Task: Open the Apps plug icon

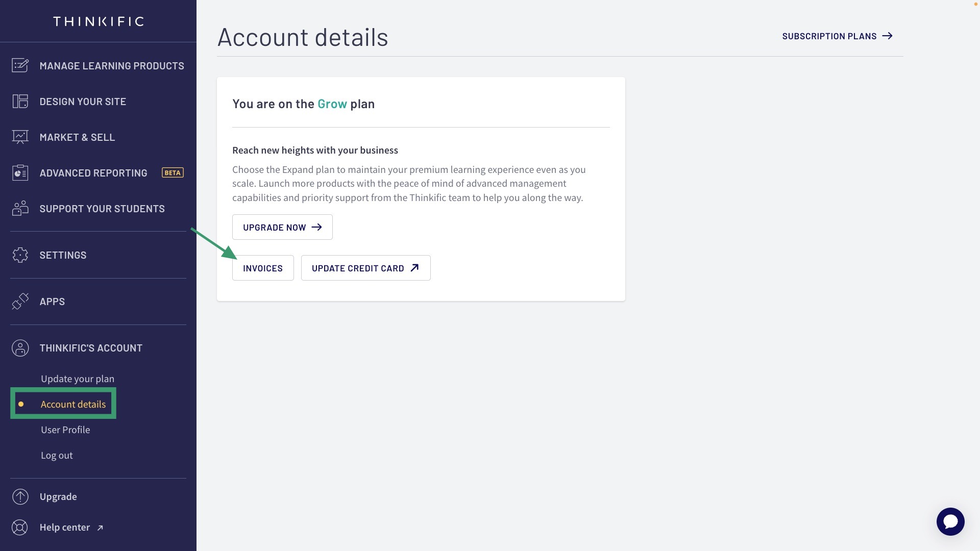Action: (x=20, y=302)
